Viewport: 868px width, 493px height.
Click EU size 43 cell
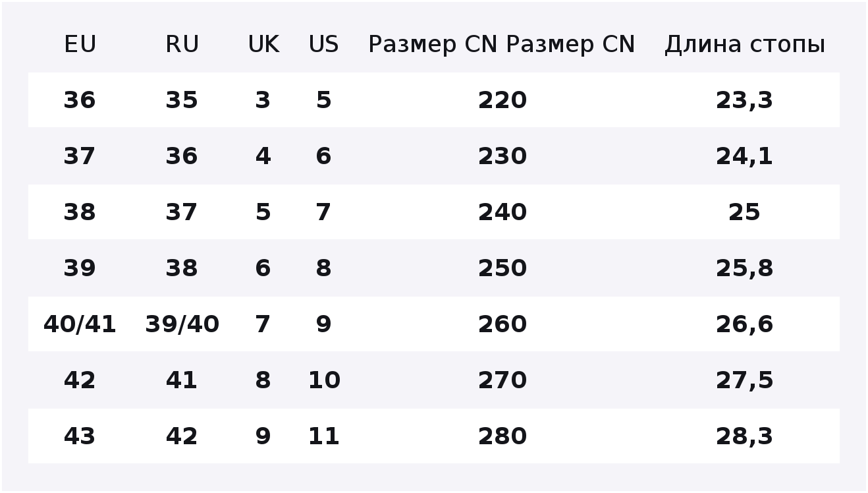tap(80, 436)
